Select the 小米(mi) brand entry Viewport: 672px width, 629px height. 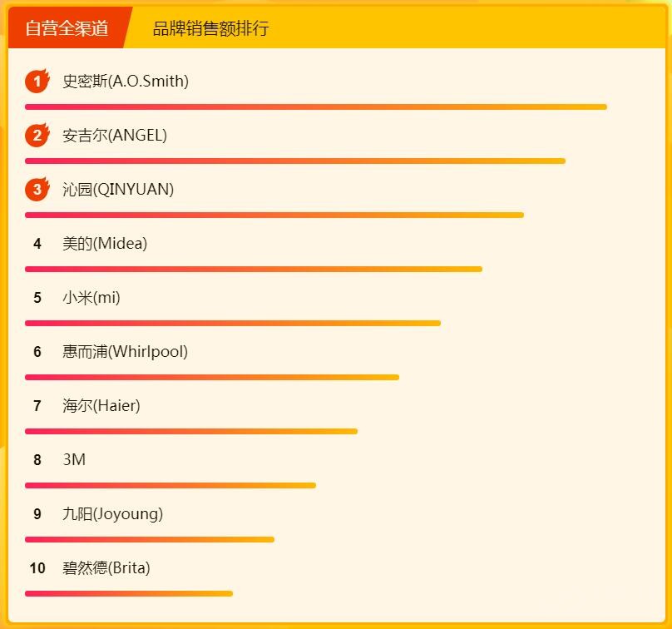pos(91,298)
